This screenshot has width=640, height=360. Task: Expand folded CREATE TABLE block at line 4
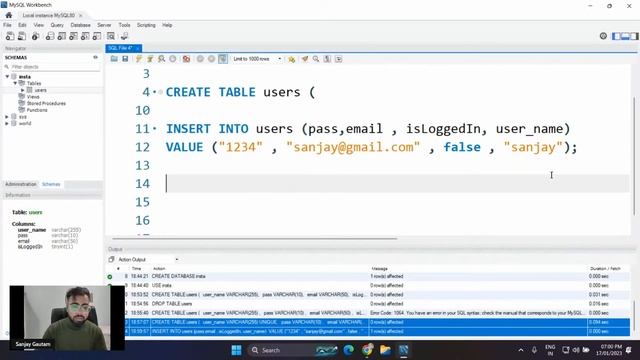(160, 92)
